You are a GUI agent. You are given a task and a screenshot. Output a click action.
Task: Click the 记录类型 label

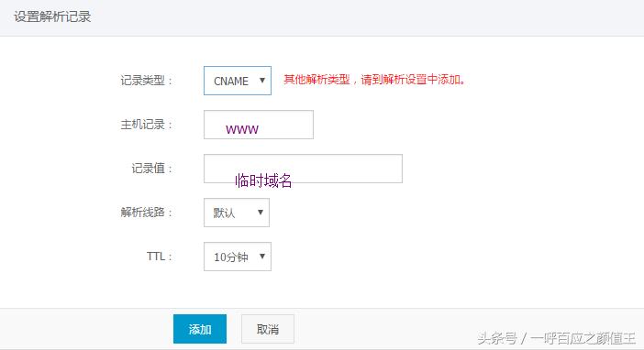tap(146, 81)
